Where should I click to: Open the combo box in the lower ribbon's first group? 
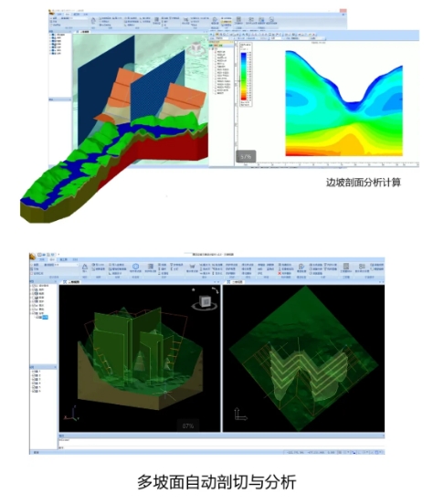60,265
